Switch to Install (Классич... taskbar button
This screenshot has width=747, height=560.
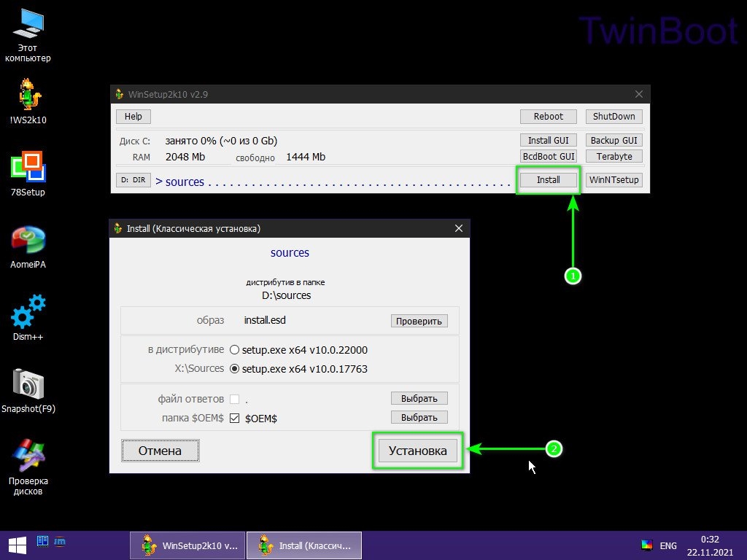pos(304,545)
